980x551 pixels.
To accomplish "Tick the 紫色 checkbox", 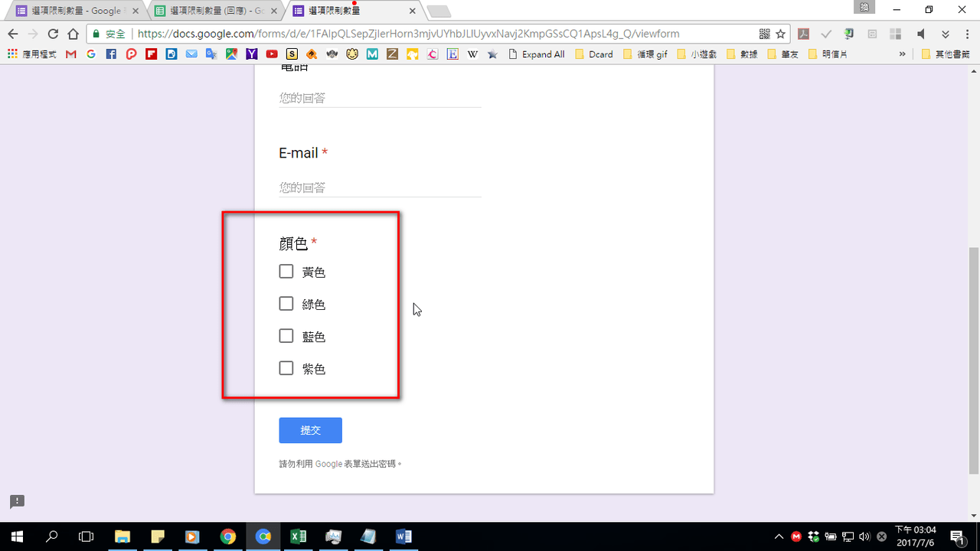I will [x=286, y=368].
